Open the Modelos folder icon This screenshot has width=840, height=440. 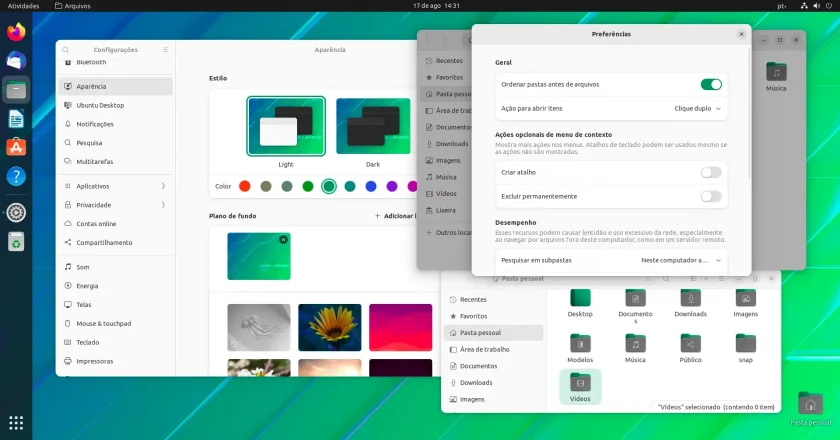point(580,348)
